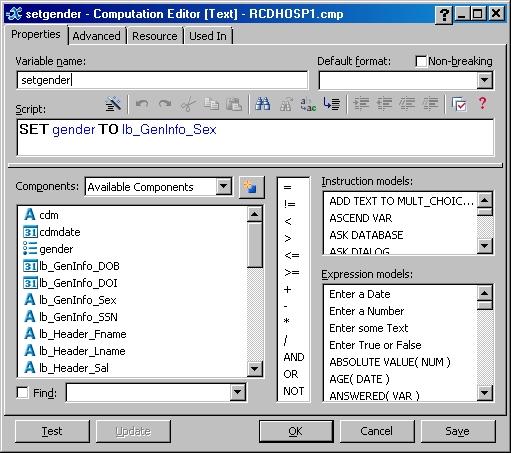This screenshot has width=511, height=453.
Task: Click the Variable name input field
Action: pyautogui.click(x=162, y=80)
